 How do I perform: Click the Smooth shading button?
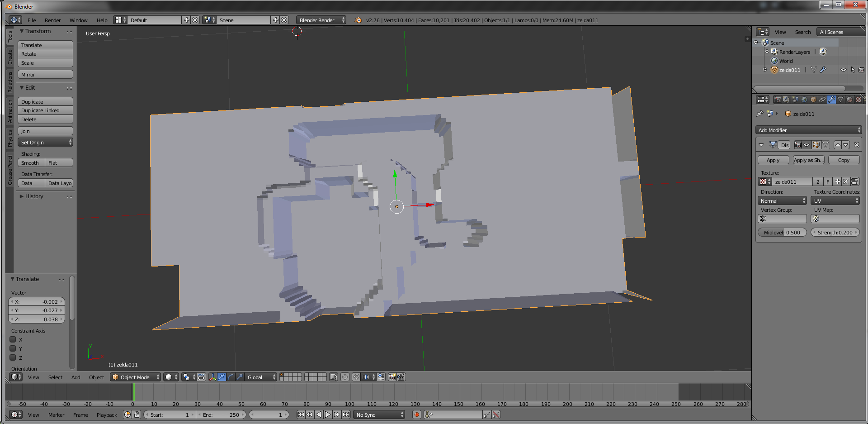tap(31, 162)
